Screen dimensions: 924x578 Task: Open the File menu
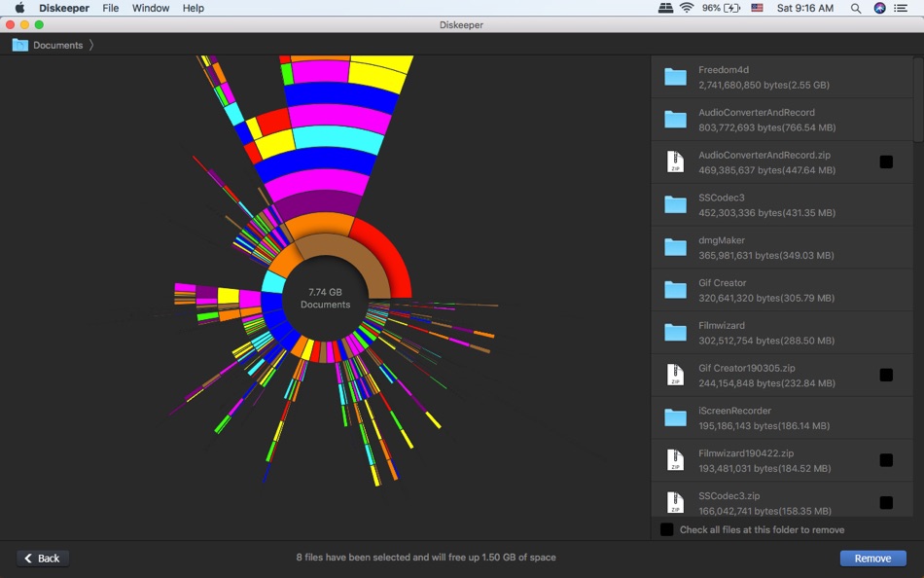coord(110,8)
